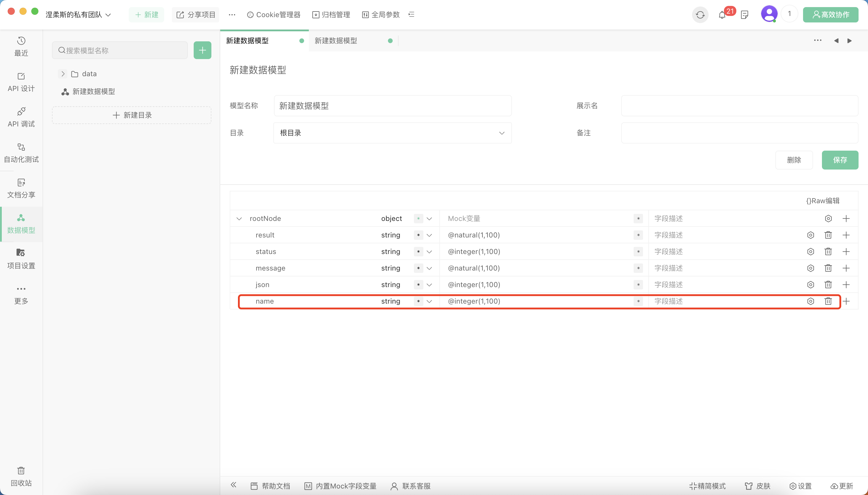Image resolution: width=868 pixels, height=495 pixels.
Task: Click 新建目录 button
Action: (x=131, y=115)
